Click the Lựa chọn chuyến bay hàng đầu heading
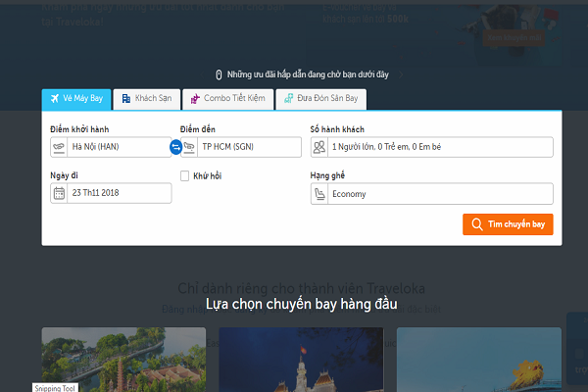Viewport: 588px width, 392px height. pos(302,304)
